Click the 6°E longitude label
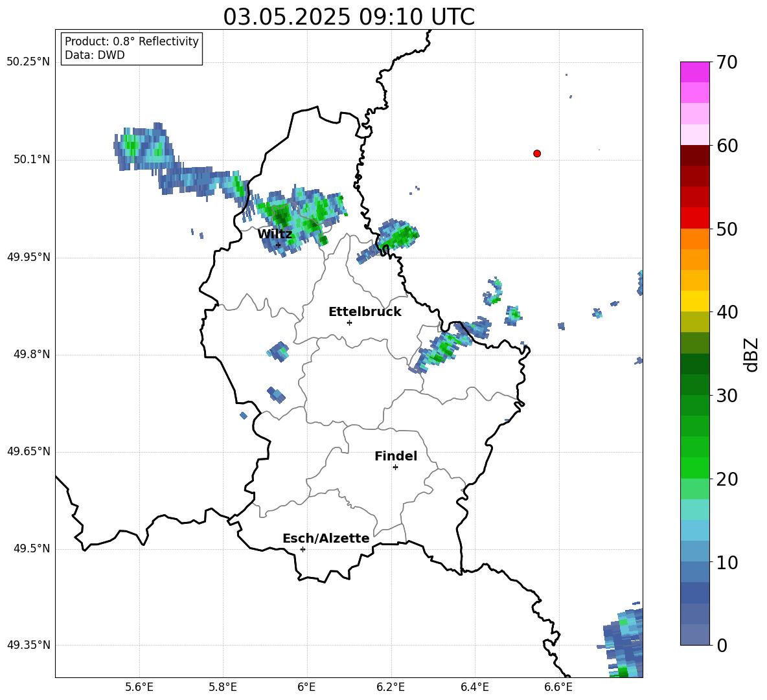The height and width of the screenshot is (700, 767). [x=306, y=687]
